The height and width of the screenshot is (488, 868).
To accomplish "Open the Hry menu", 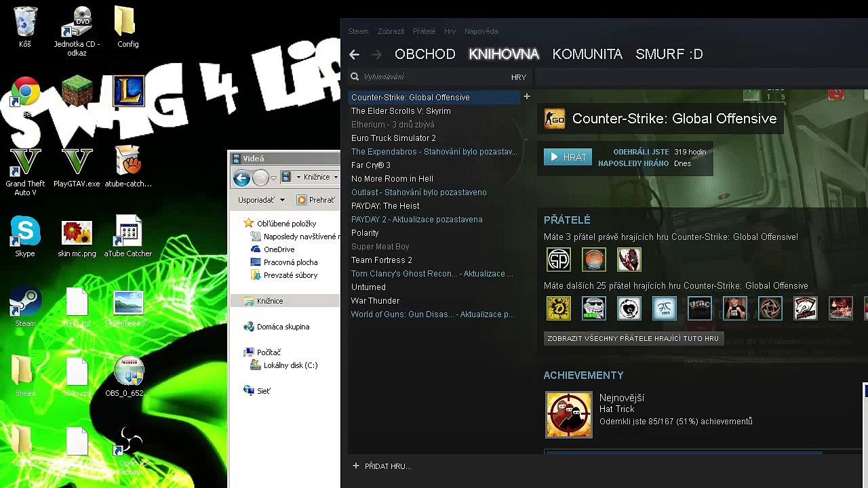I will click(x=450, y=31).
